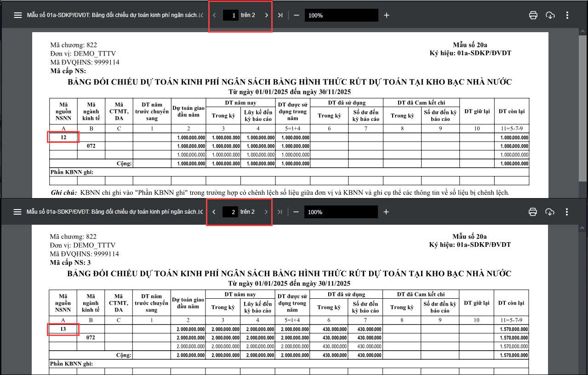Click 'Ký hiệu: 01a-SDKP/ĐVDT' on page 2
This screenshot has height=375, width=588.
coord(470,245)
